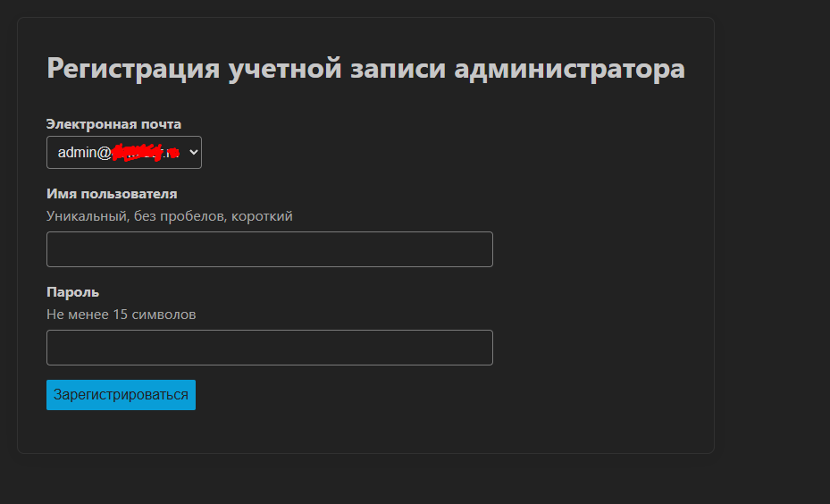830x504 pixels.
Task: Open the Электронная почта email dropdown
Action: (x=124, y=153)
